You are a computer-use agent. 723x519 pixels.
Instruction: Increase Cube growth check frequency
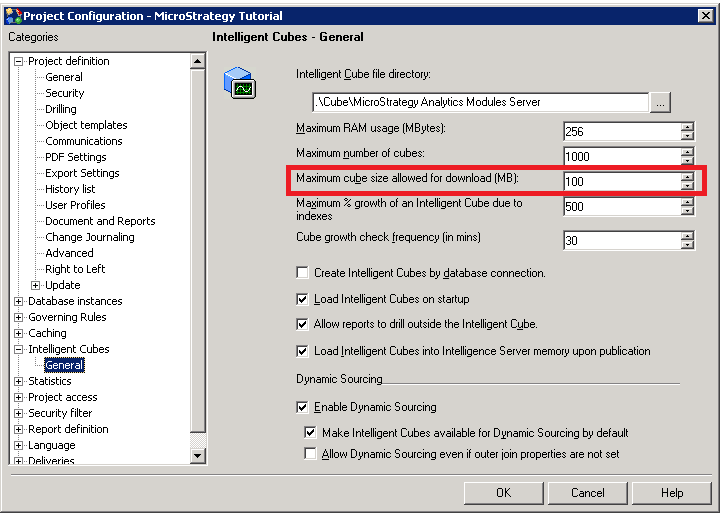point(687,236)
